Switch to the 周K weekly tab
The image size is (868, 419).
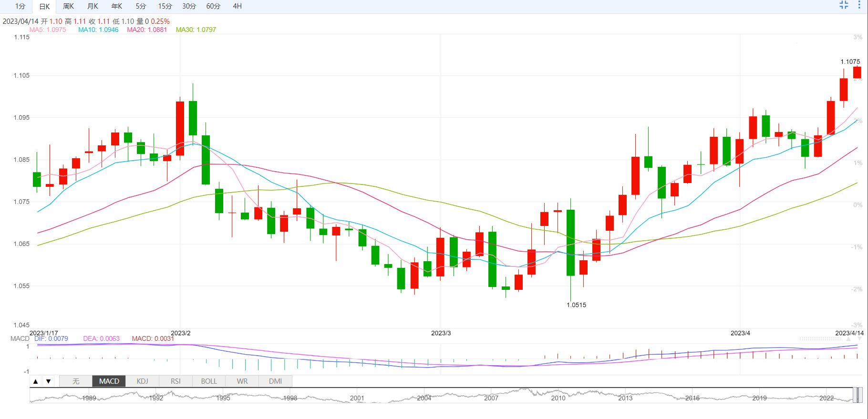[69, 6]
